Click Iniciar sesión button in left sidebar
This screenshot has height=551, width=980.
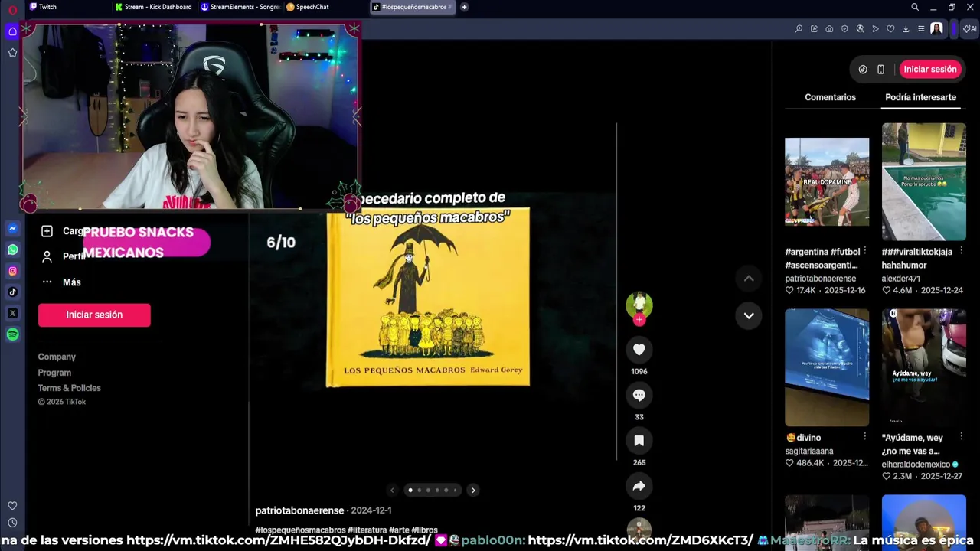94,315
